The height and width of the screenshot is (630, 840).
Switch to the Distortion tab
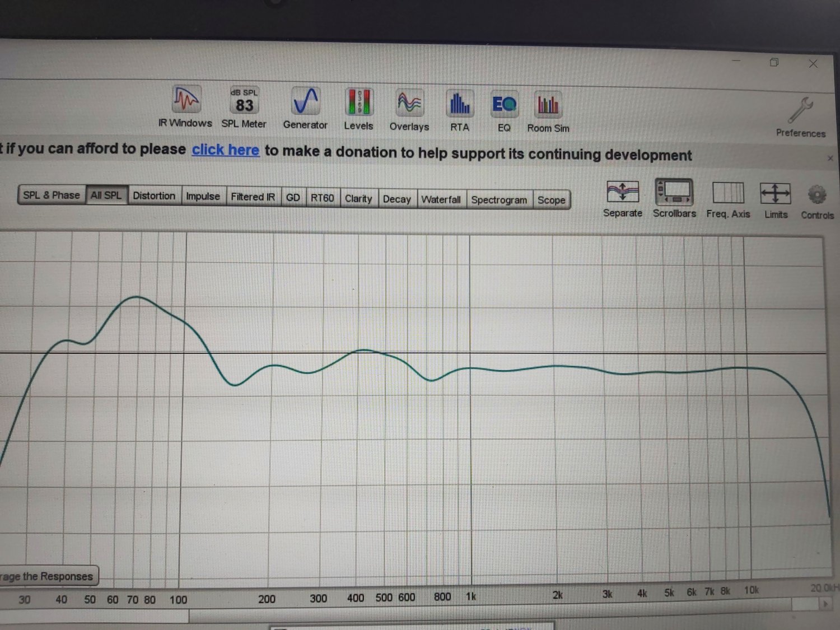[154, 196]
